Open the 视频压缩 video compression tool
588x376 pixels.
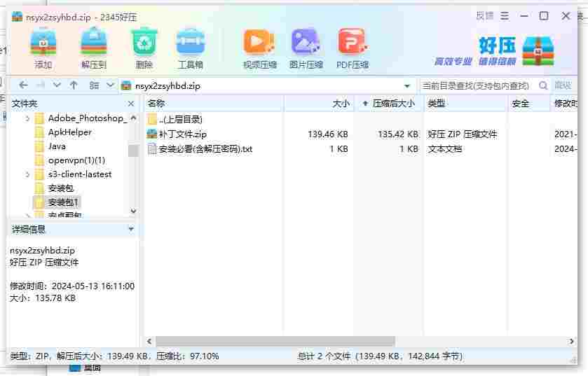click(259, 49)
